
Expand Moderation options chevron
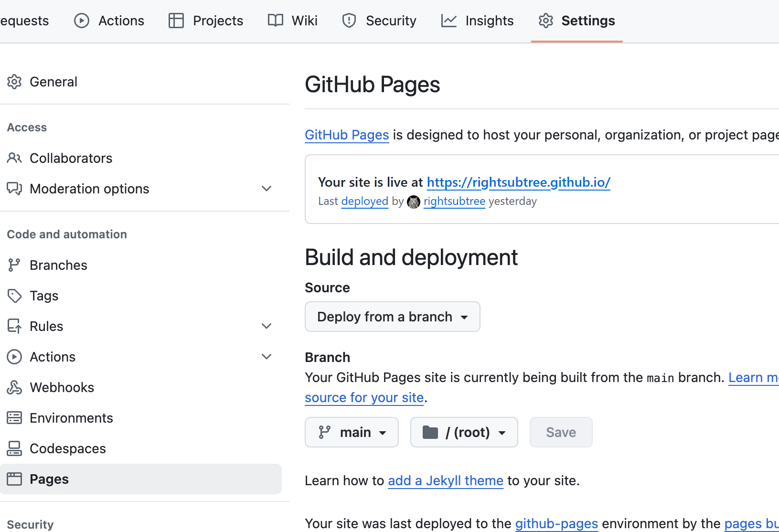coord(267,189)
